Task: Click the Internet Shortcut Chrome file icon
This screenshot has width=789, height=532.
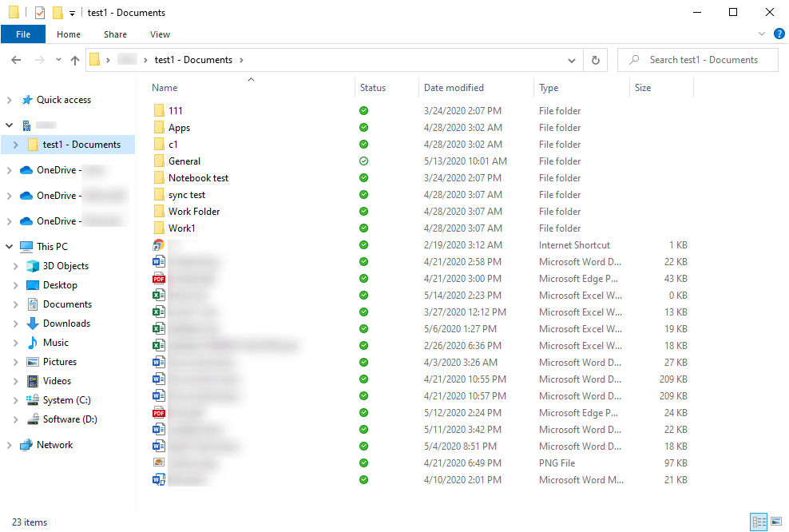Action: click(x=158, y=245)
